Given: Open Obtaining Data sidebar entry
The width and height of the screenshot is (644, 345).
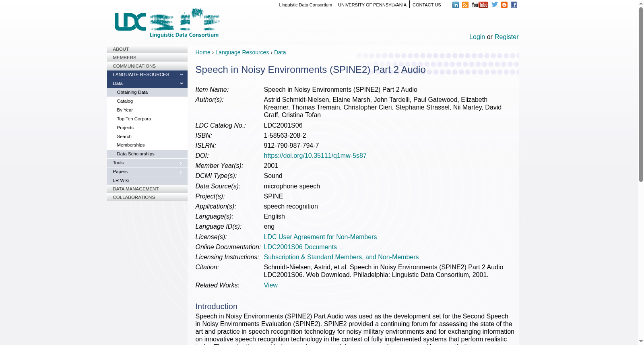Looking at the screenshot, I should (147, 92).
